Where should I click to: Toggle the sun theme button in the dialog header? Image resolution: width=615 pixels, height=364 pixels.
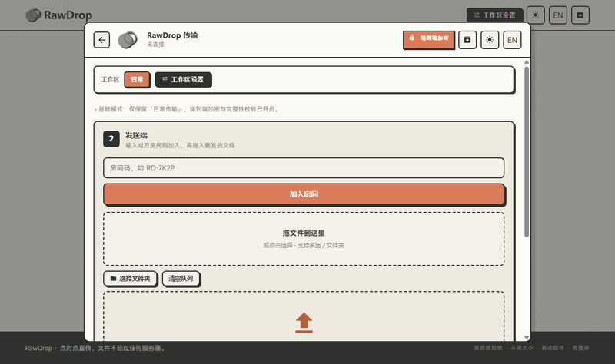coord(490,40)
